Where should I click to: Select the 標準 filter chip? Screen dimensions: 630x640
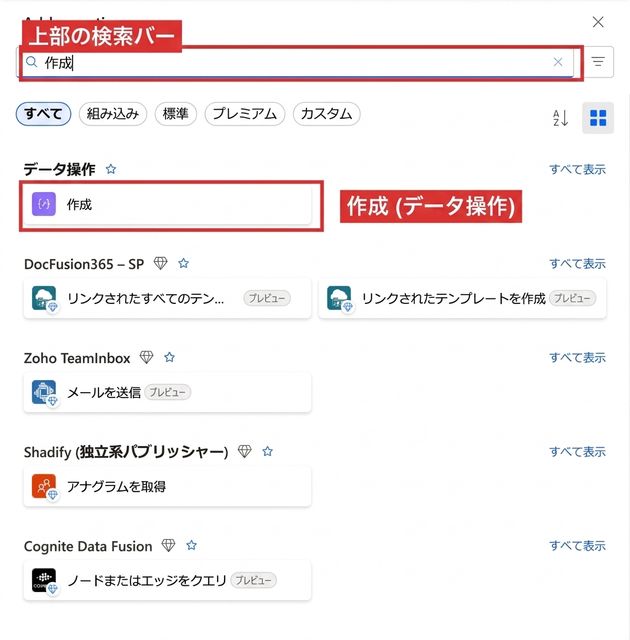pos(176,114)
